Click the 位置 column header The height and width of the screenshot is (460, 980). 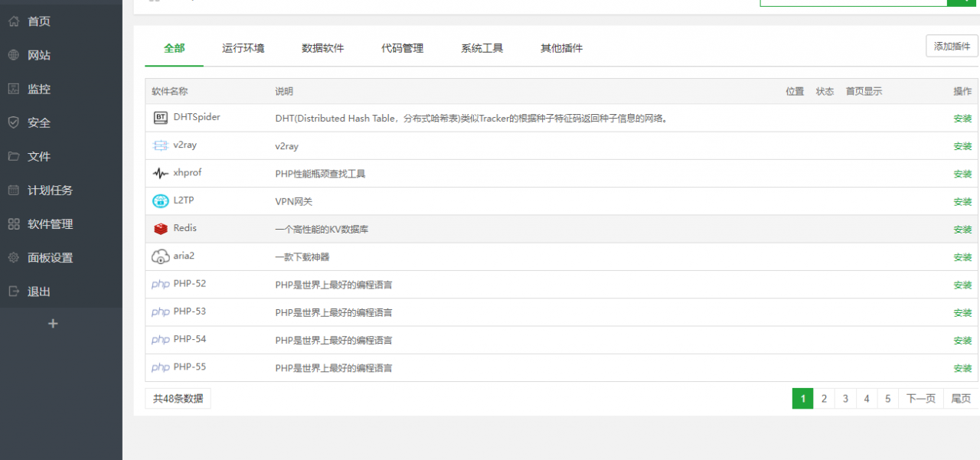[795, 91]
